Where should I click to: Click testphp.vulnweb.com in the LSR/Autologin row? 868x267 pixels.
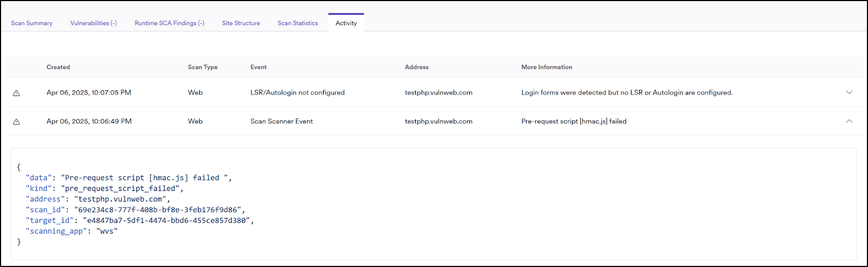coord(438,92)
